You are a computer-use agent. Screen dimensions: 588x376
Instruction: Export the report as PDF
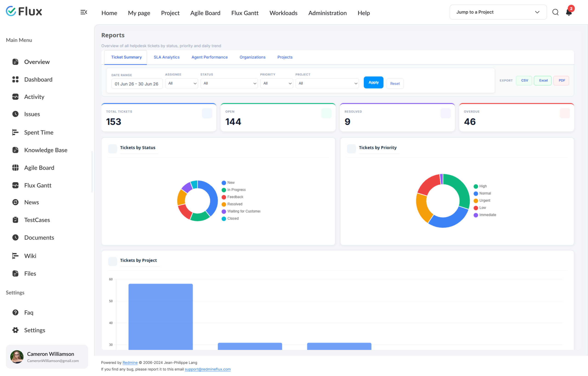point(561,81)
